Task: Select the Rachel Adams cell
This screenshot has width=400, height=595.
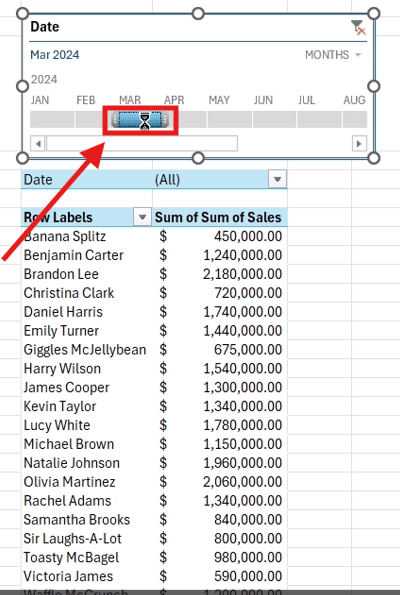Action: pos(87,501)
